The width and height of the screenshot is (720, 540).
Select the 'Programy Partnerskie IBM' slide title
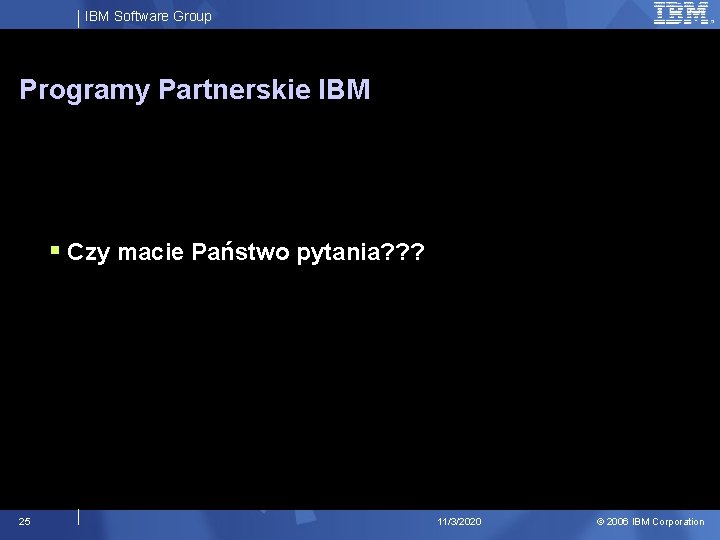pyautogui.click(x=195, y=90)
